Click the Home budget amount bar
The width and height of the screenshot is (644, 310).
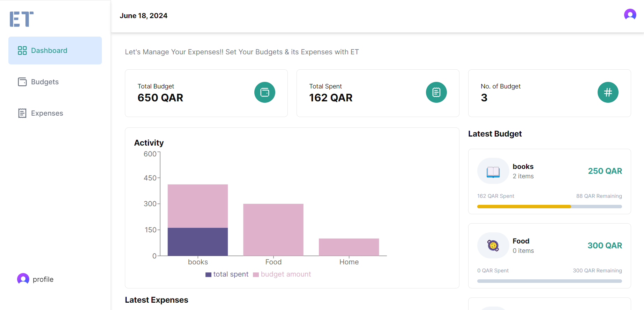pyautogui.click(x=349, y=247)
